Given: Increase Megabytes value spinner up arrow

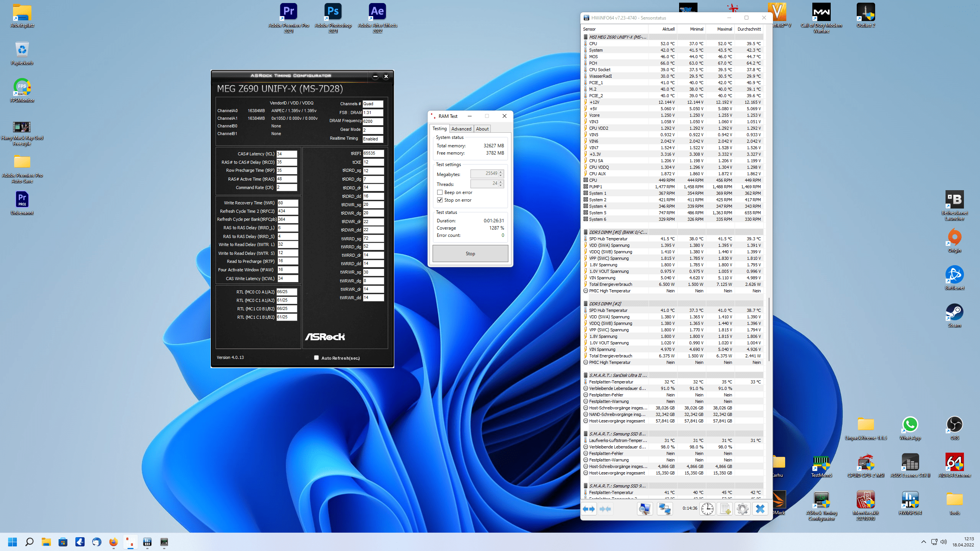Looking at the screenshot, I should [500, 172].
